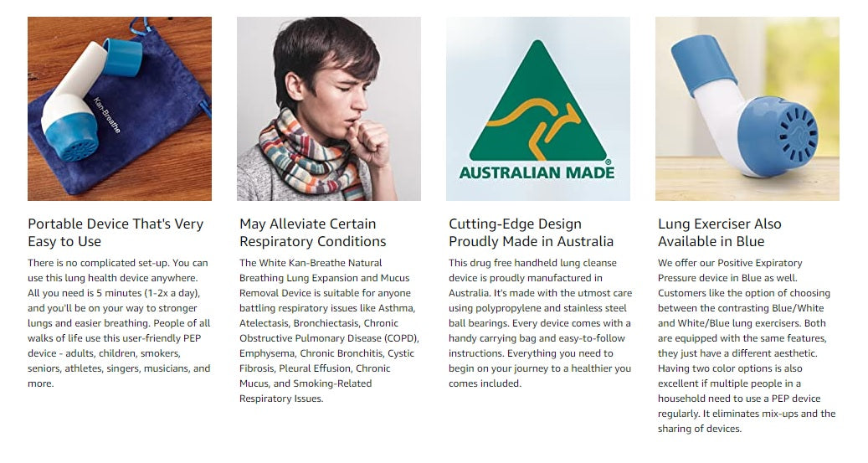Click the AUSTRALIAN MADE text under the logo

tap(537, 172)
